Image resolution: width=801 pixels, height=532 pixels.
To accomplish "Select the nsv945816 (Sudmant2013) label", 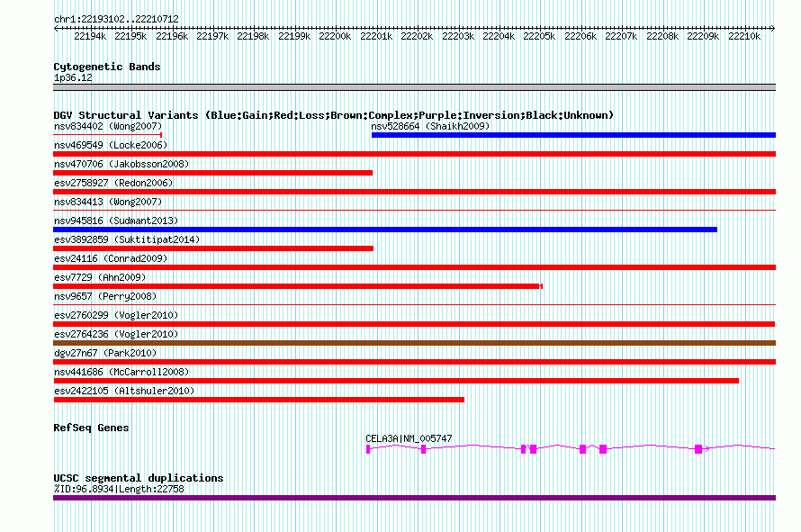I will tap(116, 221).
